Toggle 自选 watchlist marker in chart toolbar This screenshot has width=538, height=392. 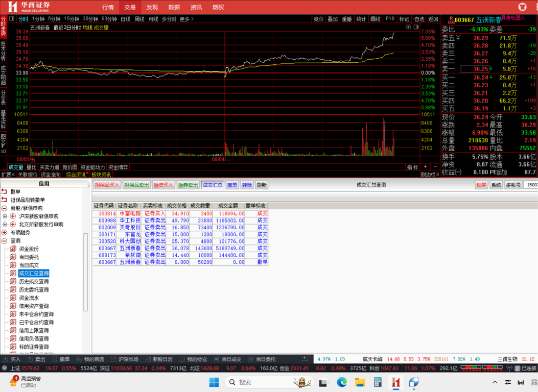pyautogui.click(x=418, y=19)
